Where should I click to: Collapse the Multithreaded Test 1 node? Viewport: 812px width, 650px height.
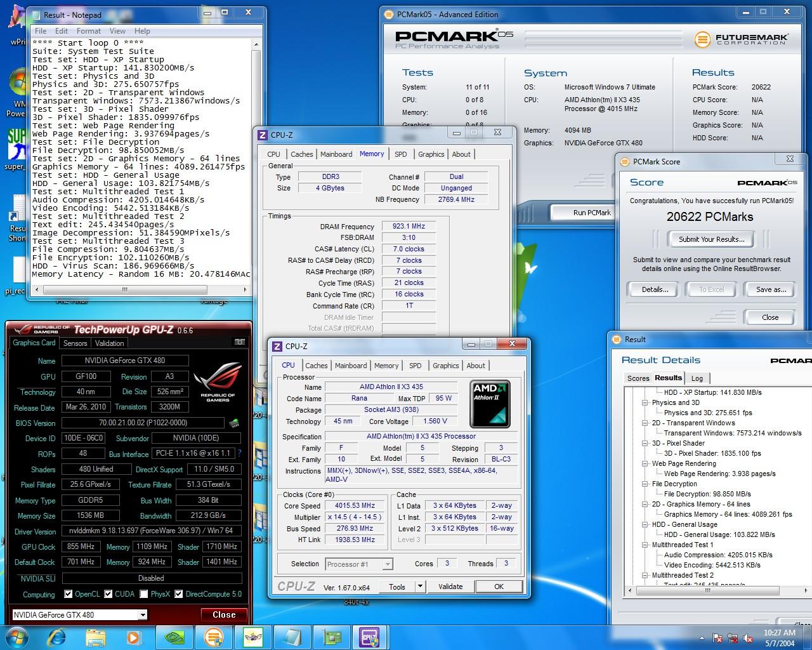point(645,545)
